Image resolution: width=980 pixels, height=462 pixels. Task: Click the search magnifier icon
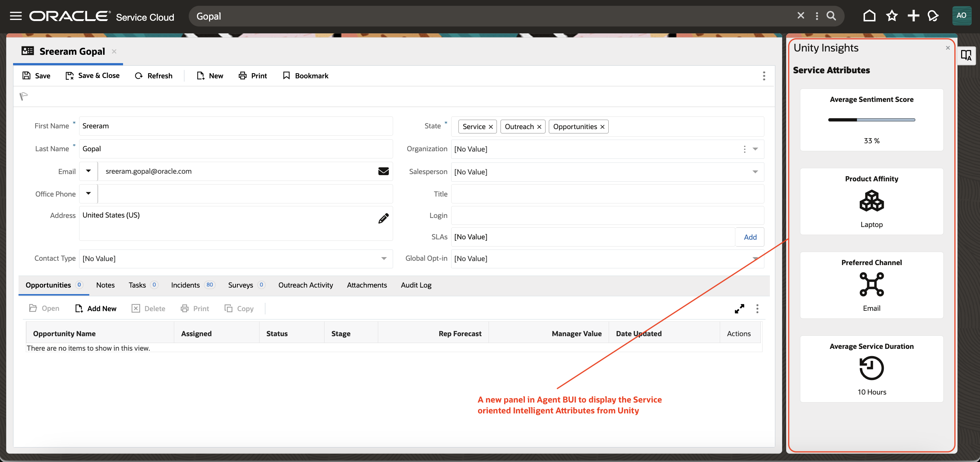coord(831,16)
